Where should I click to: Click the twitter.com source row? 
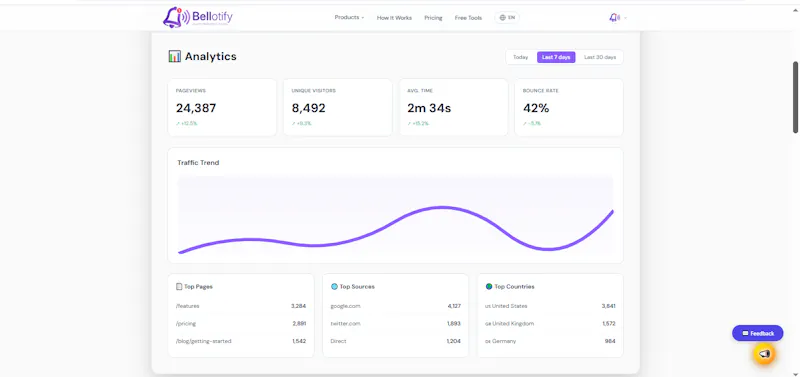click(395, 323)
